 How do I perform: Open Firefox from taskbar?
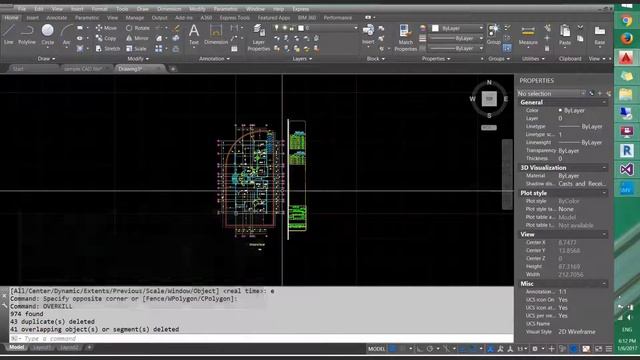pyautogui.click(x=627, y=39)
